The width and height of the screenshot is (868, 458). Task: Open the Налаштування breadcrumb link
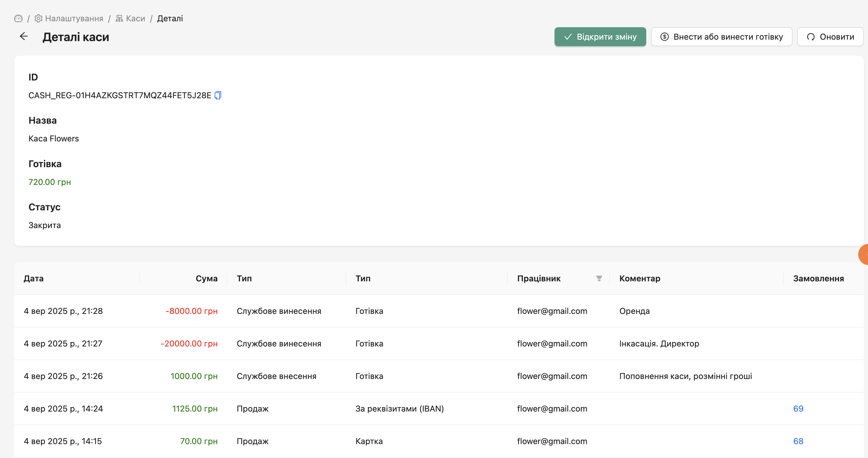click(74, 19)
